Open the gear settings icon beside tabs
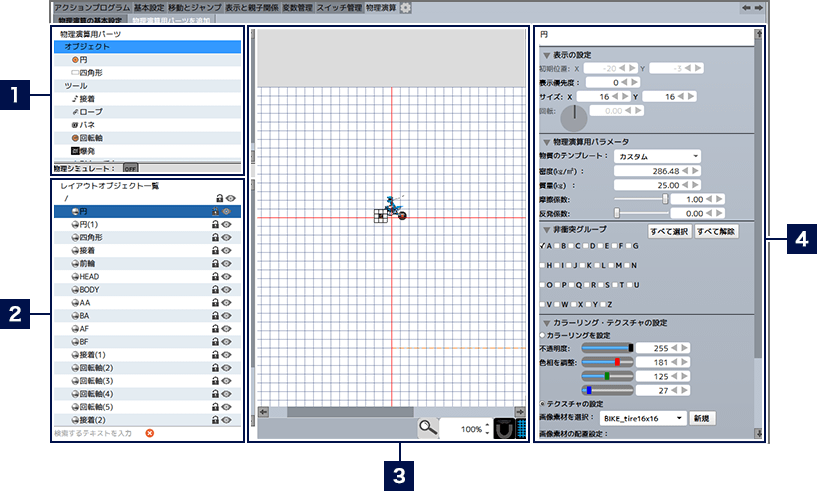Viewport: 817px width, 491px height. click(405, 8)
